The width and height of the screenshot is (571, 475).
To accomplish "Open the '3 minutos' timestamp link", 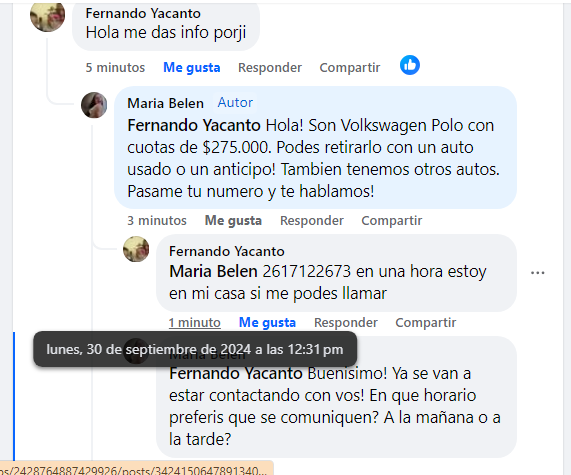I will [157, 220].
